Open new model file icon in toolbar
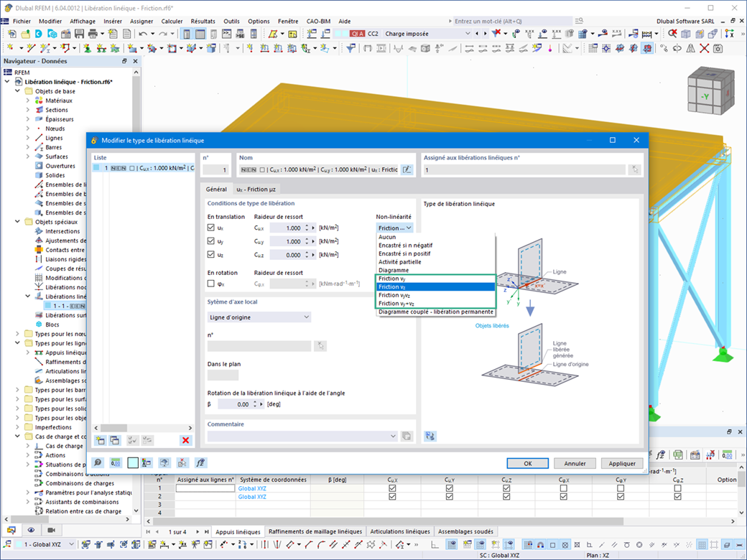The height and width of the screenshot is (560, 747). coord(11,33)
